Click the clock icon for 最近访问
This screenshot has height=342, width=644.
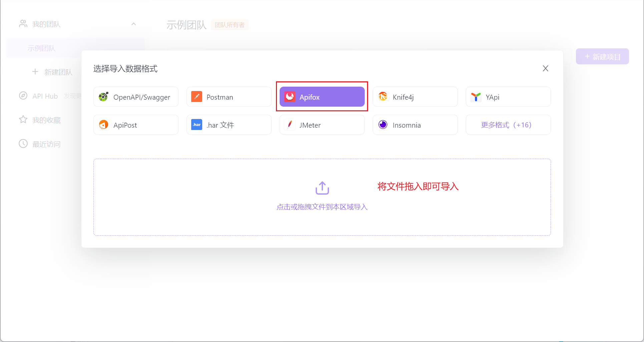coord(23,144)
